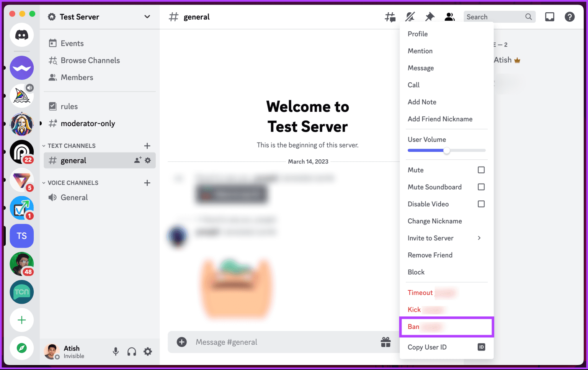This screenshot has width=588, height=370.
Task: Enable the Mute checkbox in the user menu
Action: pyautogui.click(x=481, y=170)
